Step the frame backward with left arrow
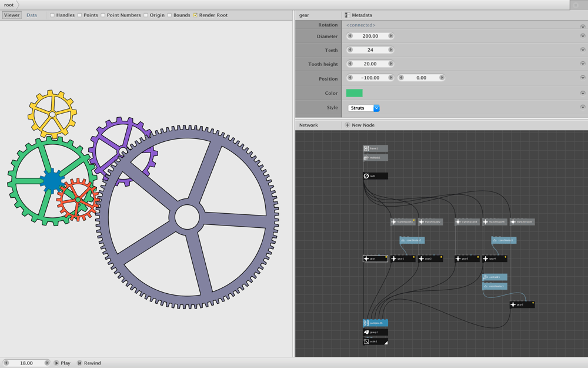 click(6, 363)
